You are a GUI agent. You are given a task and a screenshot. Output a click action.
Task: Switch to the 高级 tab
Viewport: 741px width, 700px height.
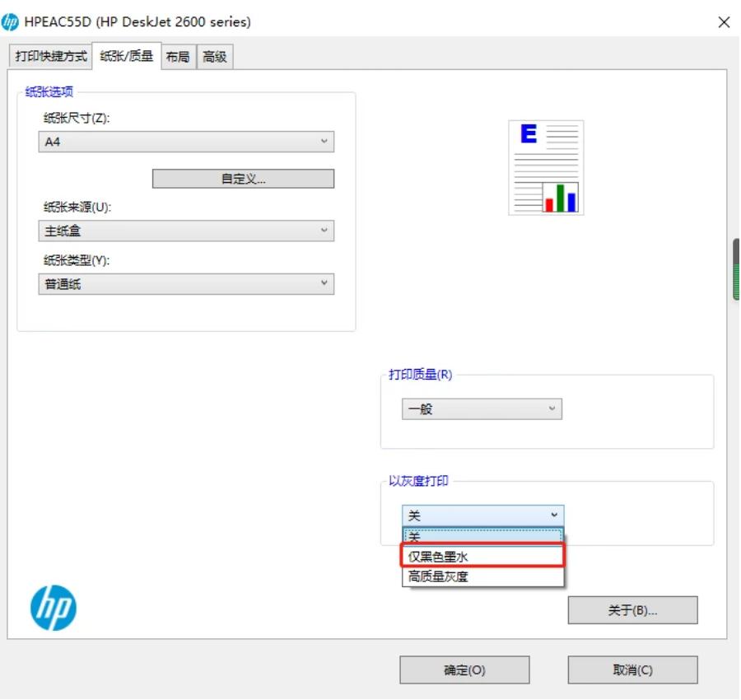[214, 57]
